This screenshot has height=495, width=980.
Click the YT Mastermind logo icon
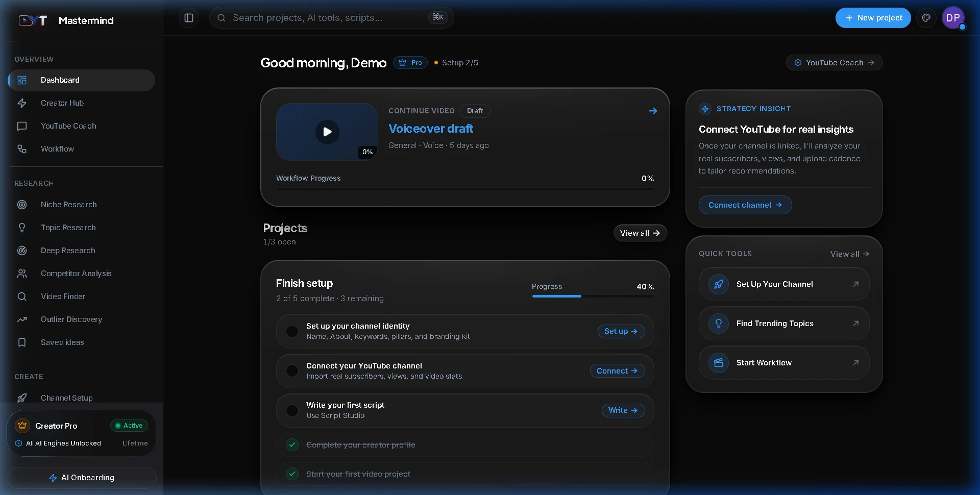pyautogui.click(x=33, y=20)
